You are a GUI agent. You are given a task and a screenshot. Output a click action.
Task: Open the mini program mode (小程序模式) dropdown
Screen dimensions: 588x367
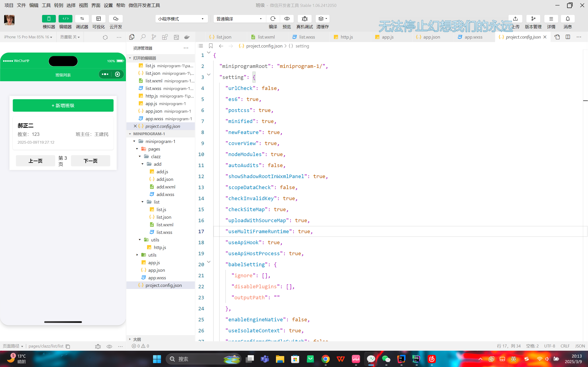(x=181, y=19)
